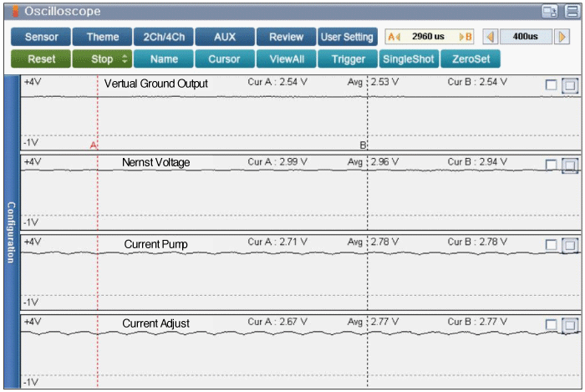Image resolution: width=585 pixels, height=392 pixels.
Task: Open the Review mode
Action: coord(286,37)
